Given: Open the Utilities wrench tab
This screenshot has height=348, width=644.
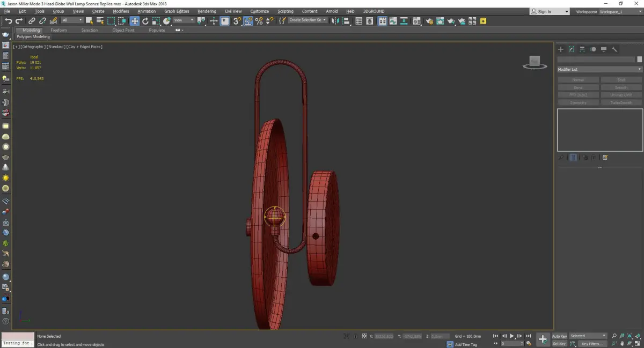Looking at the screenshot, I should (614, 49).
